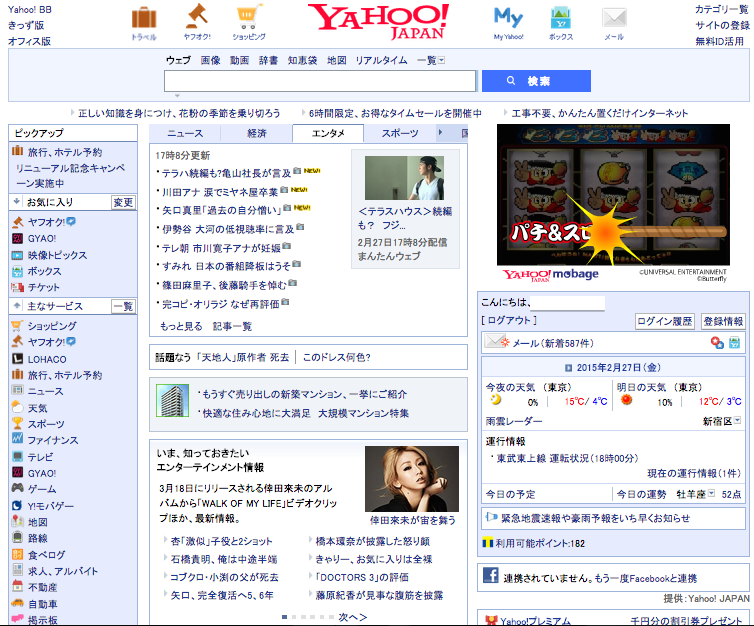Open the ボックス icon in header

tap(561, 18)
